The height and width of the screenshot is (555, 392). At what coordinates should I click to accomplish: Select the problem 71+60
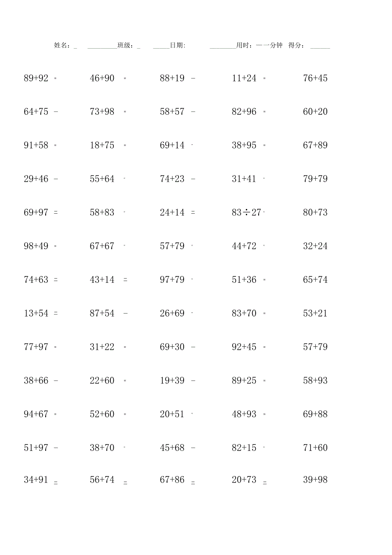point(315,448)
